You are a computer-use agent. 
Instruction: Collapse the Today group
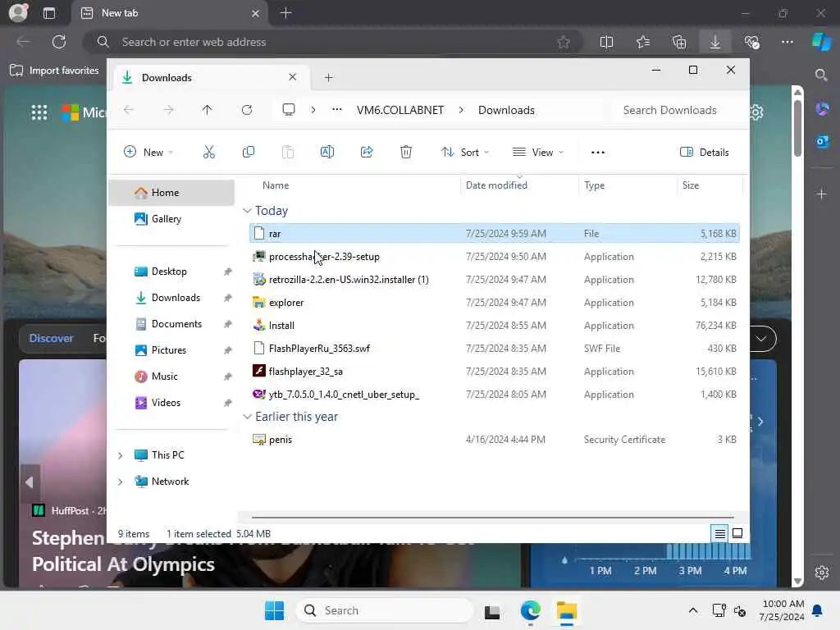pyautogui.click(x=247, y=211)
